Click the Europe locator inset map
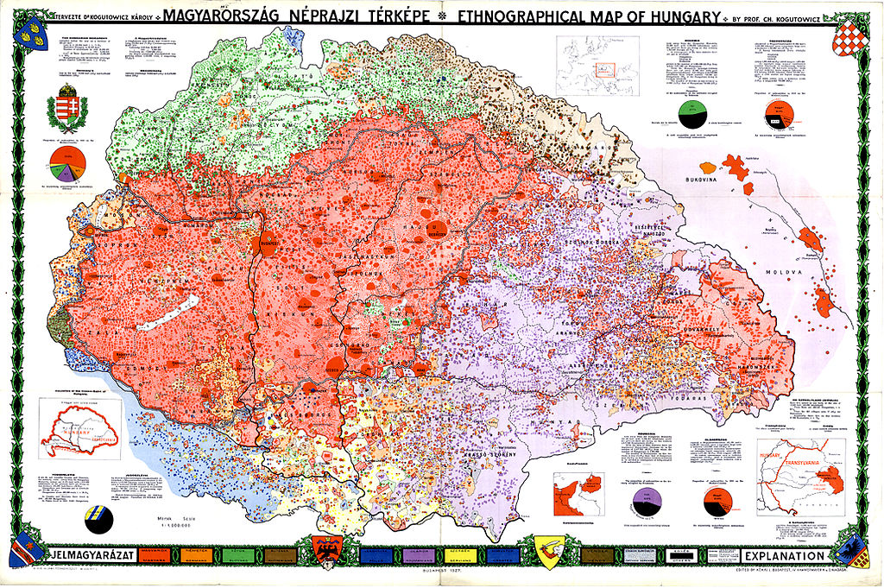 coord(597,66)
